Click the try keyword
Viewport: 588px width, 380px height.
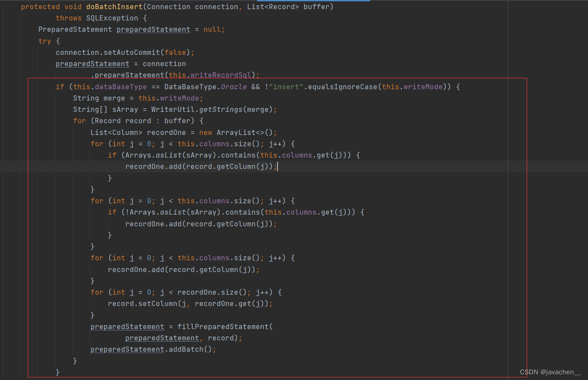pyautogui.click(x=44, y=41)
